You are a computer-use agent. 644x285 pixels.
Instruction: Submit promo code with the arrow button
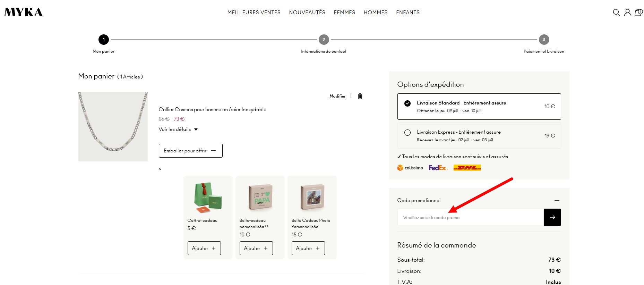click(x=552, y=217)
